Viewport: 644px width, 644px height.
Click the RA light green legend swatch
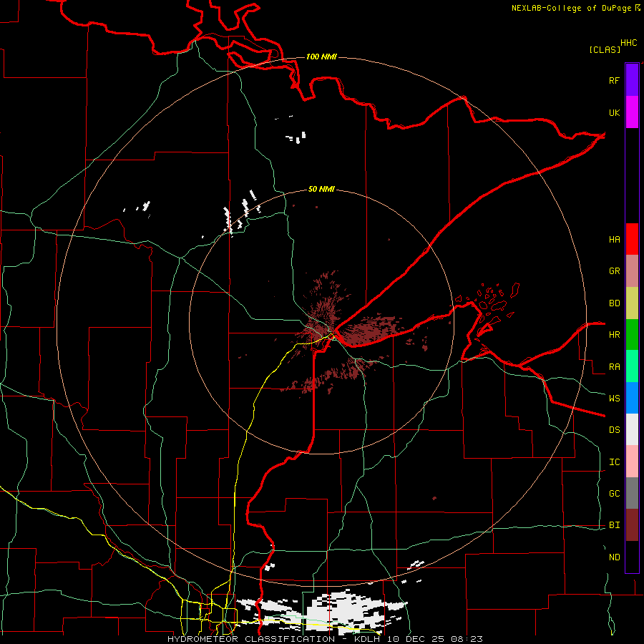[x=632, y=366]
